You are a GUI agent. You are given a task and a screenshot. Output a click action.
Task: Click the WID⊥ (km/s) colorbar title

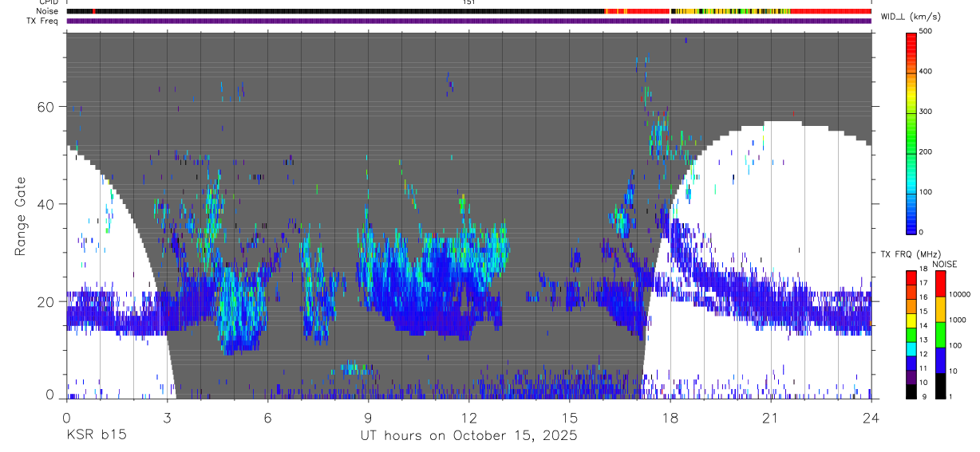click(x=911, y=17)
